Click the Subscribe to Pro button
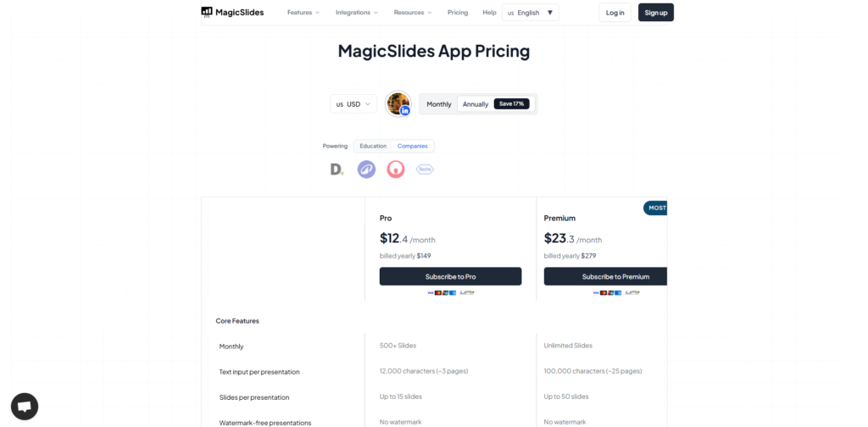 (450, 276)
